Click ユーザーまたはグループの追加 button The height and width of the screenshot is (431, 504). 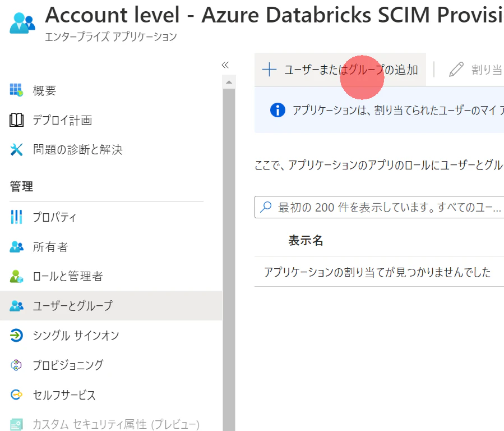351,70
